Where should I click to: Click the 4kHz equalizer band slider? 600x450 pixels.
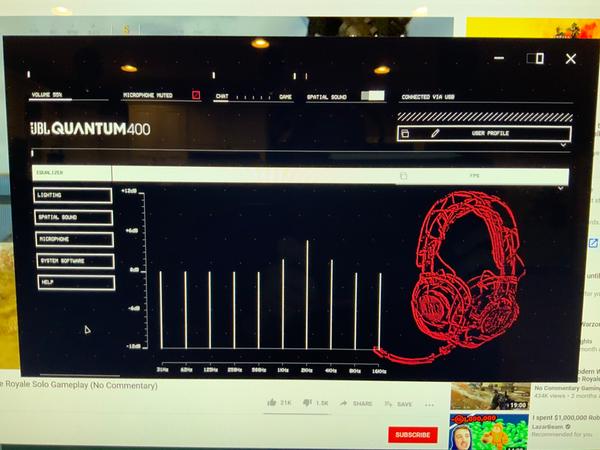click(331, 304)
